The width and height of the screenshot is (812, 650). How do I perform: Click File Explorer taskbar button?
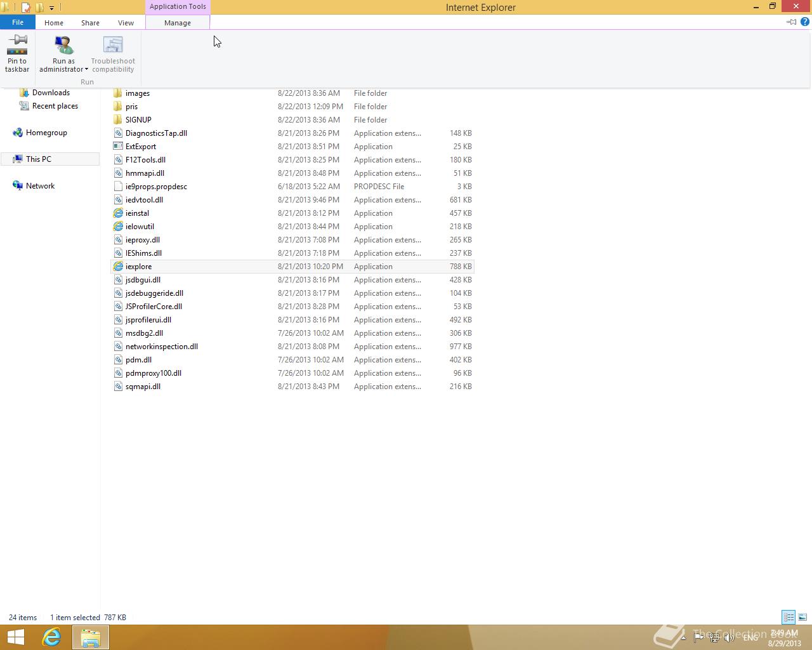(x=90, y=637)
